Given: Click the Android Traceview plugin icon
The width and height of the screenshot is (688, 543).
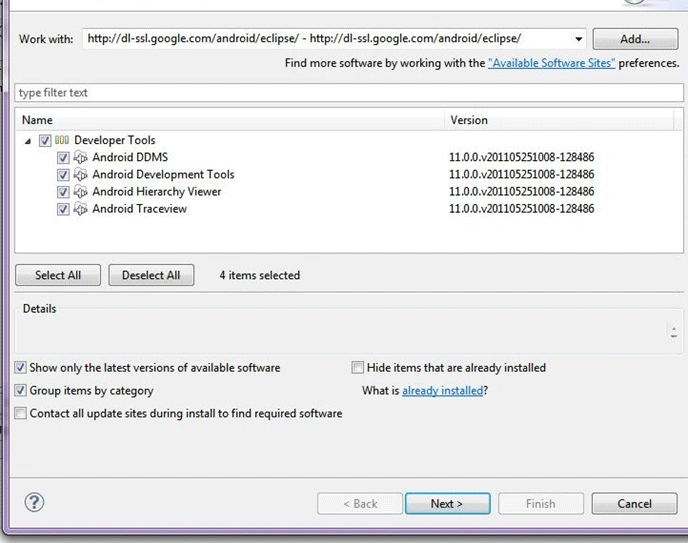Looking at the screenshot, I should [x=80, y=209].
